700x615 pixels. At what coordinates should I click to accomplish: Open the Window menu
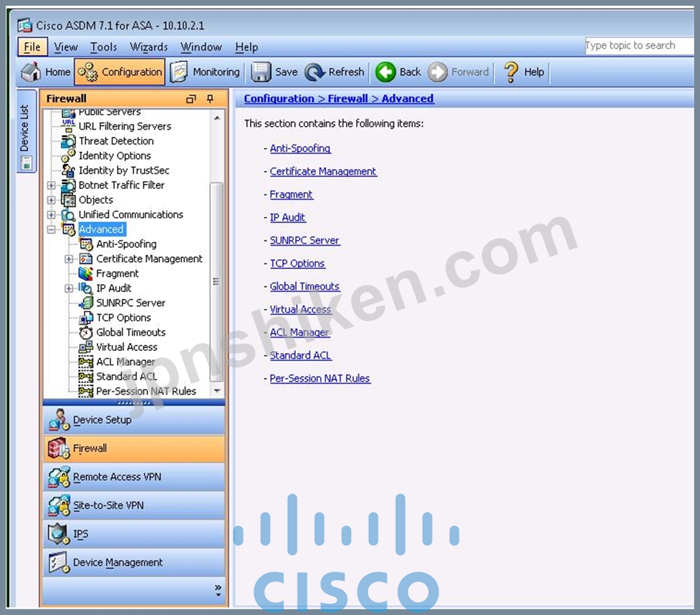201,47
